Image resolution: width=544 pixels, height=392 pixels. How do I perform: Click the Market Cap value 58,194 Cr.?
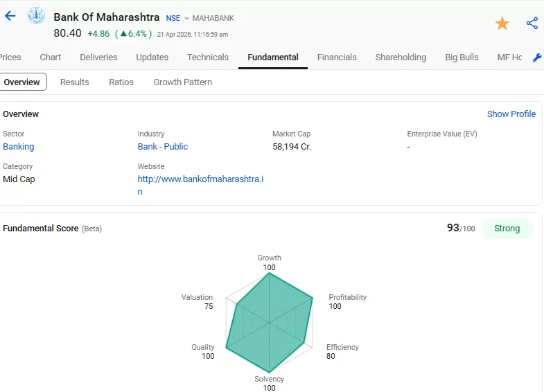tap(292, 147)
